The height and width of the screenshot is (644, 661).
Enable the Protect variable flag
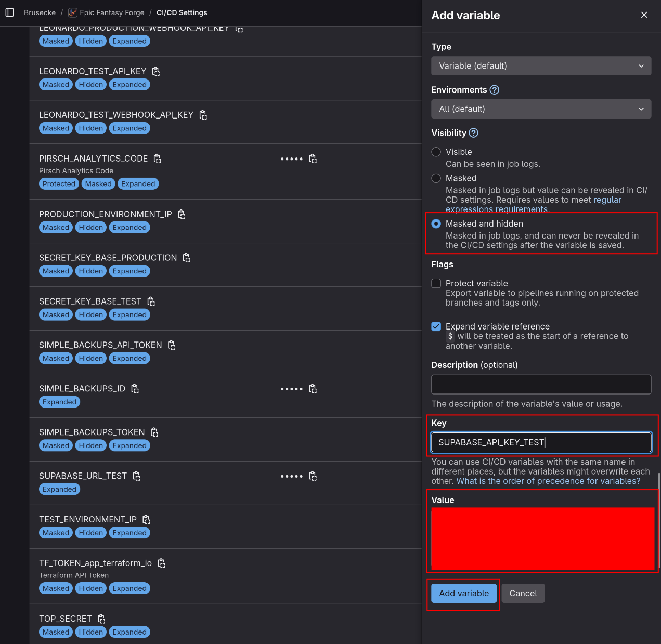(436, 283)
